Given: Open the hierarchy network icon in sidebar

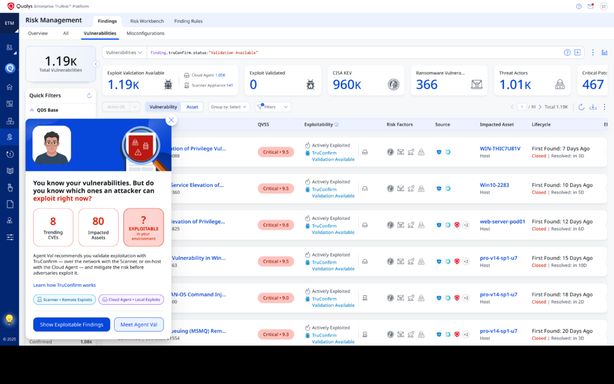Looking at the screenshot, I should pyautogui.click(x=10, y=121).
